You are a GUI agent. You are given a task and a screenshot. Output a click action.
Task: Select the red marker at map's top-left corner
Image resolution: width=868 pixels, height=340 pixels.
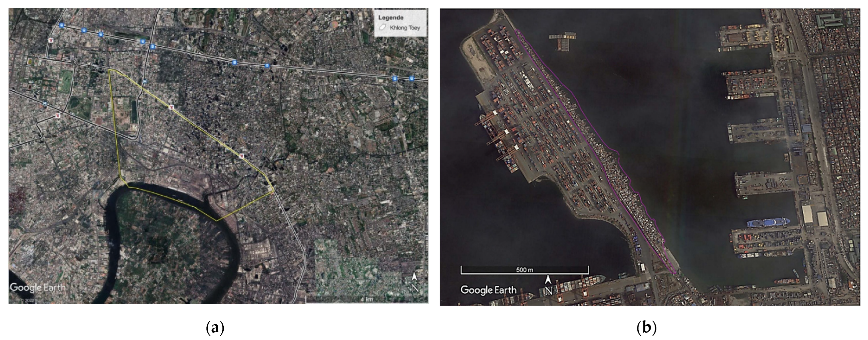tap(51, 40)
